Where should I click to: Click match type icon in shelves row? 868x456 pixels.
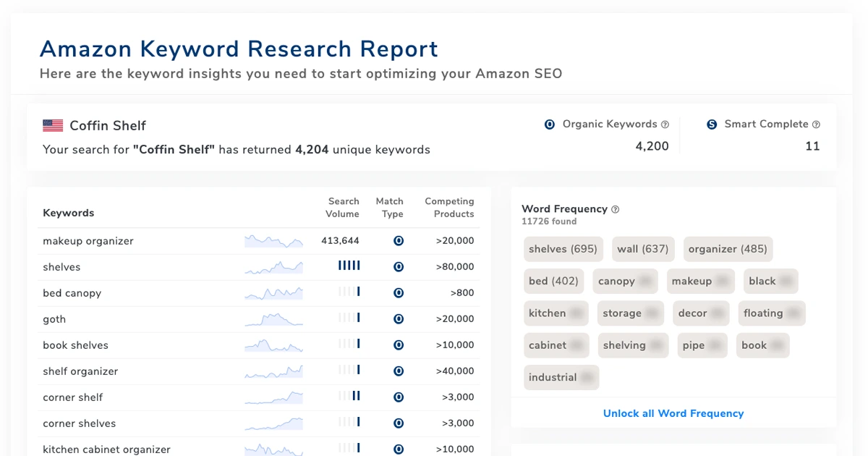click(x=398, y=267)
